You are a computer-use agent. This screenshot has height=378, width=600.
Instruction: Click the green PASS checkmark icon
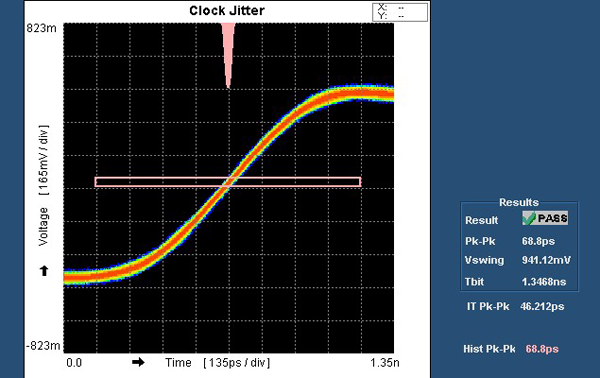pyautogui.click(x=529, y=218)
